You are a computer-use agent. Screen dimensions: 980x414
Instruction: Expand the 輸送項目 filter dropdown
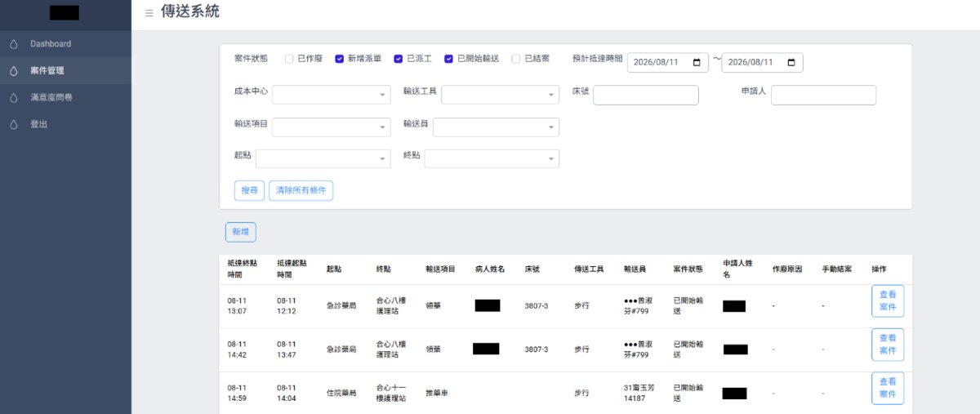[332, 127]
